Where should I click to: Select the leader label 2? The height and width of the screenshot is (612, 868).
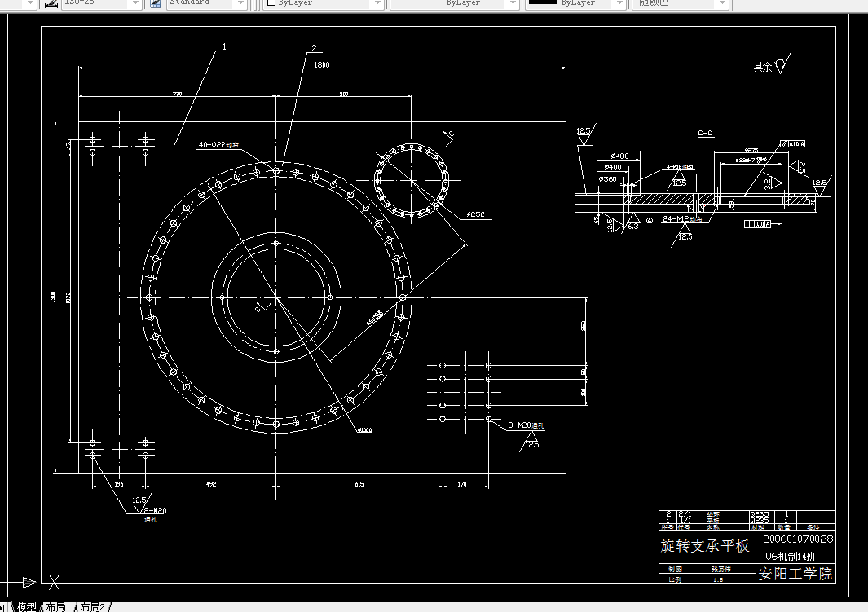[314, 48]
